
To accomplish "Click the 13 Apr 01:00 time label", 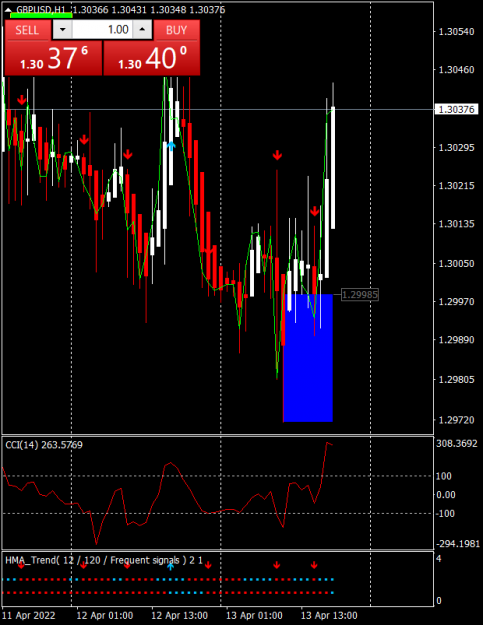I will [254, 615].
